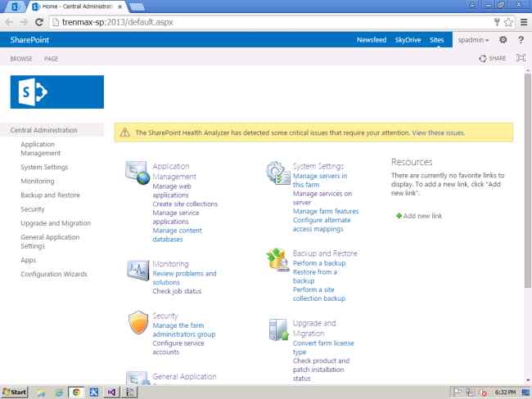
Task: Open Manage services on server link
Action: (x=322, y=198)
